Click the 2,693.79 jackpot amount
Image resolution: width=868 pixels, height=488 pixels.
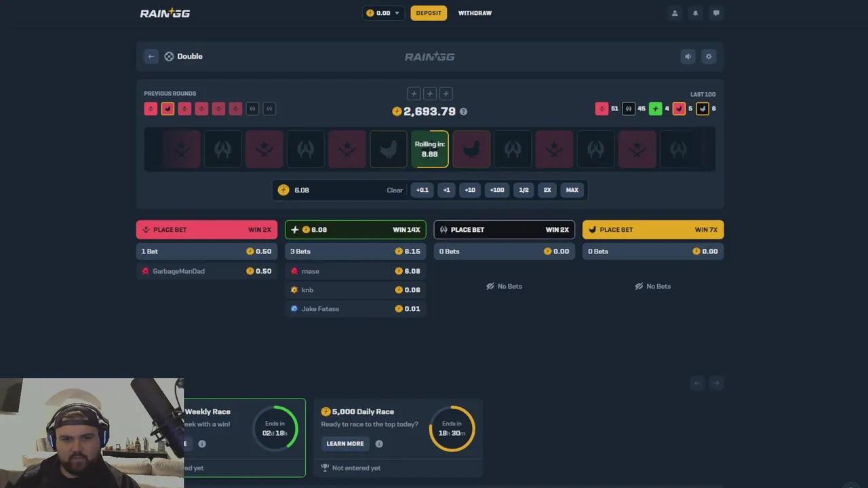(430, 111)
